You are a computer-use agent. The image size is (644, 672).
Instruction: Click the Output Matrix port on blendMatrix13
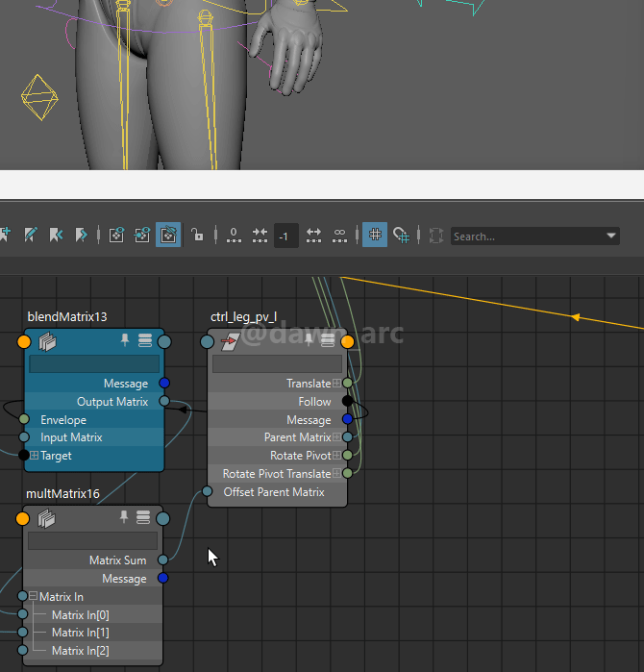pyautogui.click(x=164, y=401)
